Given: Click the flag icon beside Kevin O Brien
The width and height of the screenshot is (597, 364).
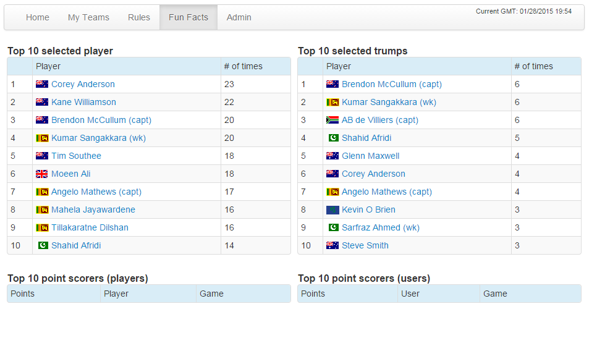Looking at the screenshot, I should tap(332, 210).
